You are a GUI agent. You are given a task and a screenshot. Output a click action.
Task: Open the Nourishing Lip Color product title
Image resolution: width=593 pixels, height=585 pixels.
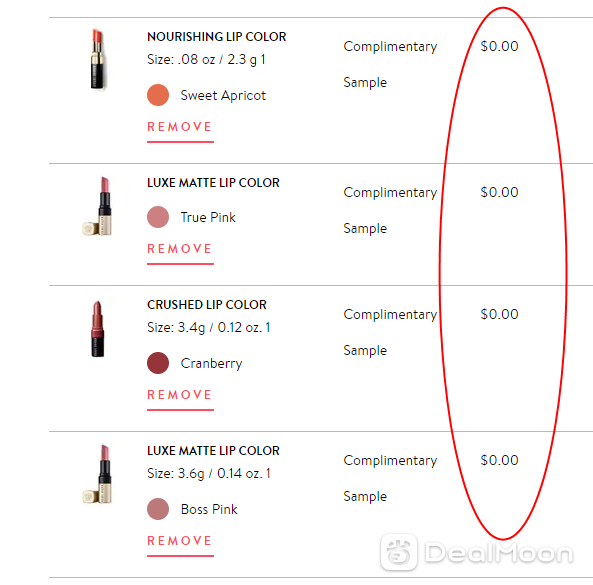tap(216, 37)
